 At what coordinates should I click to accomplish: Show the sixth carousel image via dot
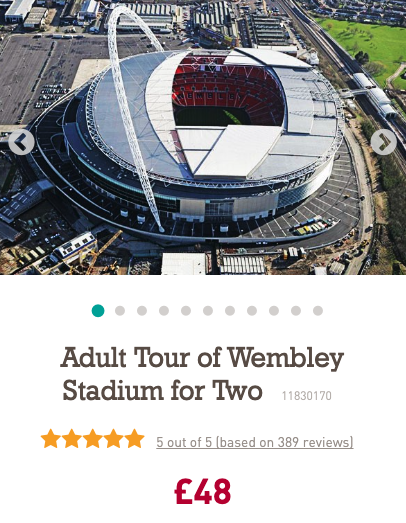coord(208,311)
